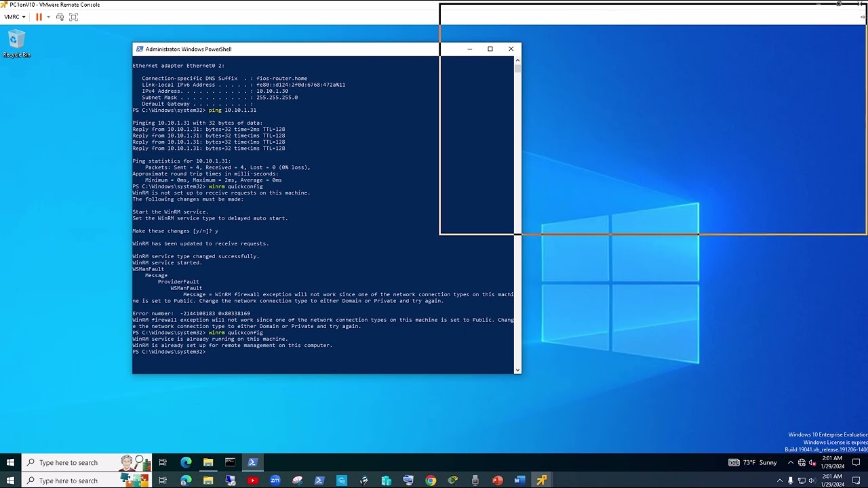This screenshot has width=868, height=488.
Task: Expand the power options arrow beside the pause button
Action: (x=48, y=17)
